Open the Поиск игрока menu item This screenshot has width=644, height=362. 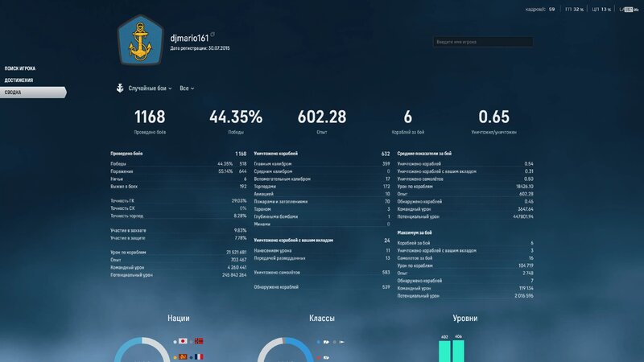(x=19, y=68)
